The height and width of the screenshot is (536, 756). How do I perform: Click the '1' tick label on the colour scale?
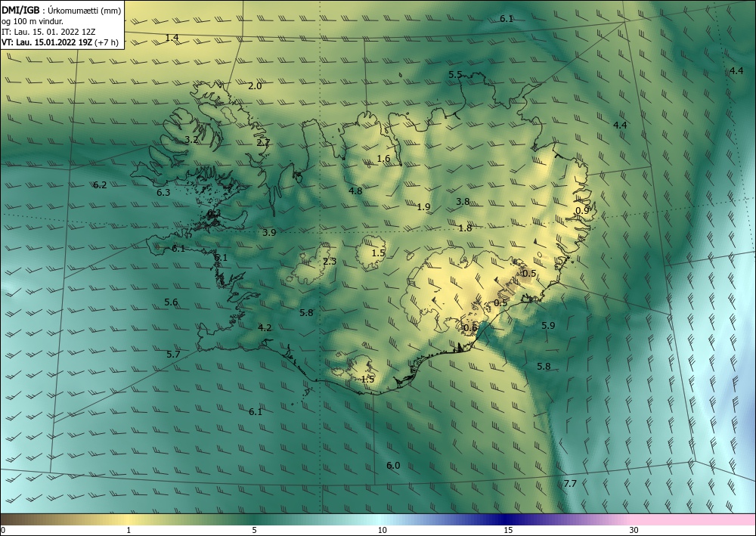point(129,530)
